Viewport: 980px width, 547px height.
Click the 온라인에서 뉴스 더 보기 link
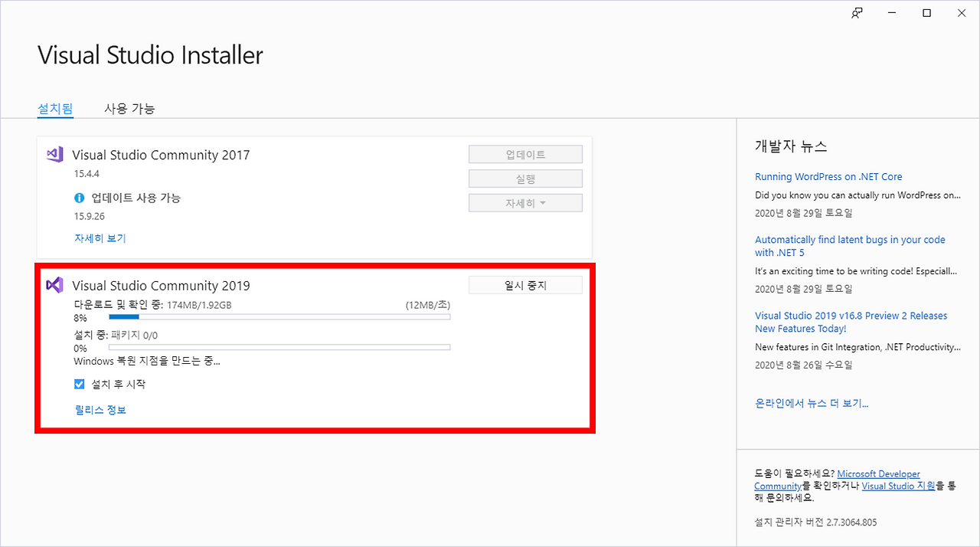[812, 403]
